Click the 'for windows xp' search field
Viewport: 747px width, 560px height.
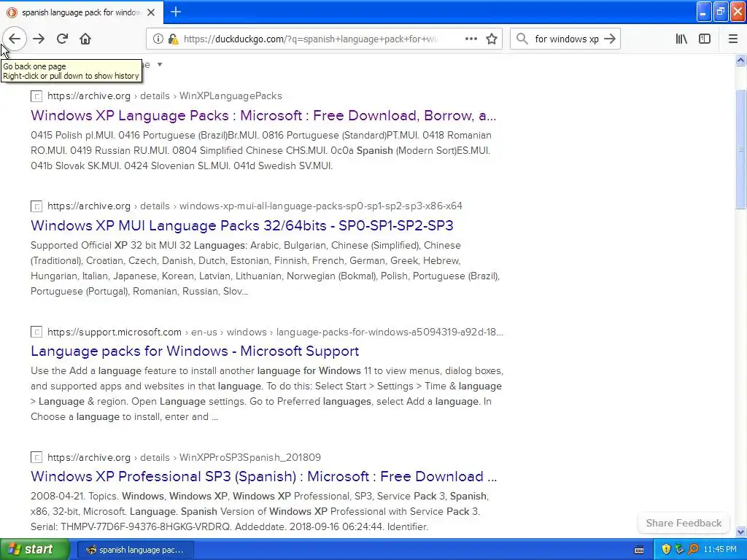(x=566, y=39)
